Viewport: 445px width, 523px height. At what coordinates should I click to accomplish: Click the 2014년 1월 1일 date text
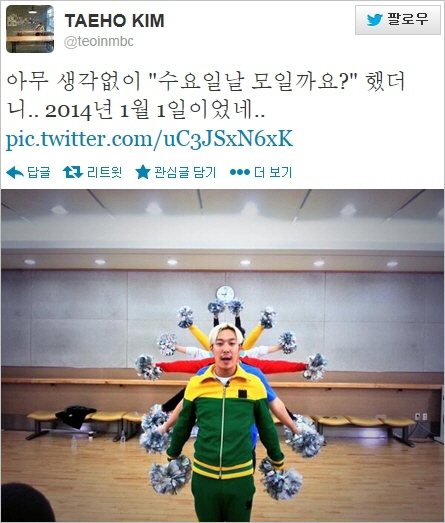tap(114, 111)
